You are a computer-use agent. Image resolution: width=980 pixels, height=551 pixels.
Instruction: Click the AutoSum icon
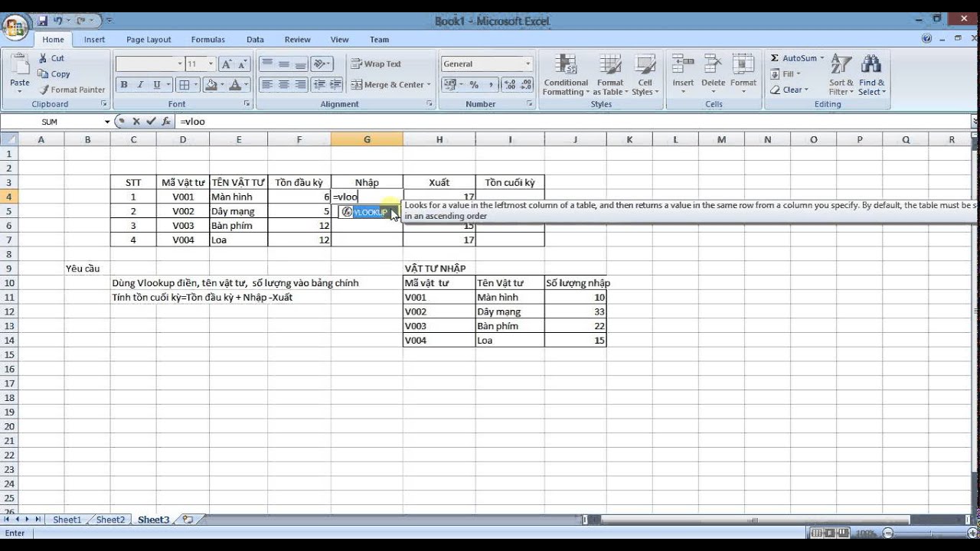pos(796,57)
